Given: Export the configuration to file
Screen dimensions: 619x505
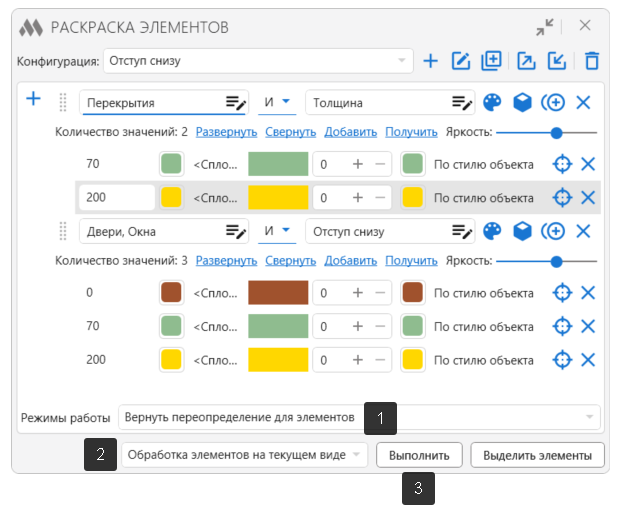Looking at the screenshot, I should click(526, 61).
